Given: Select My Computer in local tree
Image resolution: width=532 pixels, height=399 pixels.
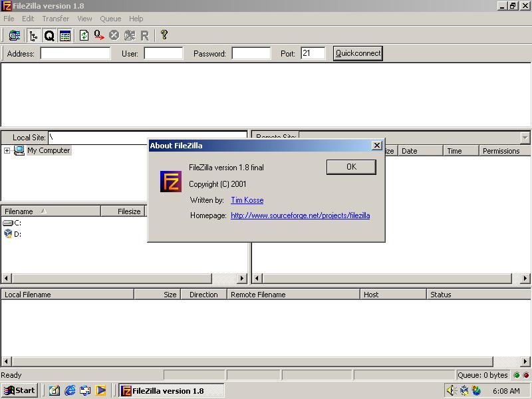Looking at the screenshot, I should [49, 150].
